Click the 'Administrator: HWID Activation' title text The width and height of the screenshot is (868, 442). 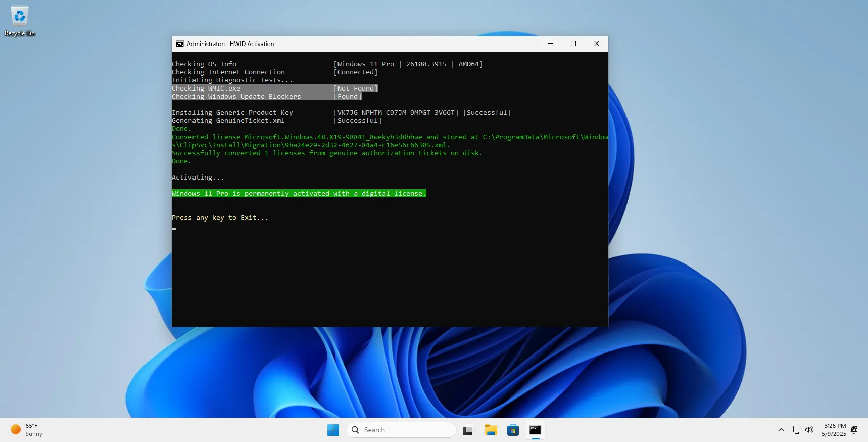coord(230,44)
